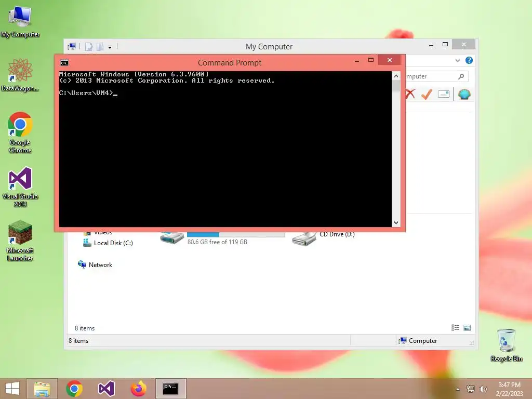
Task: Open volume control tray icon
Action: click(483, 389)
